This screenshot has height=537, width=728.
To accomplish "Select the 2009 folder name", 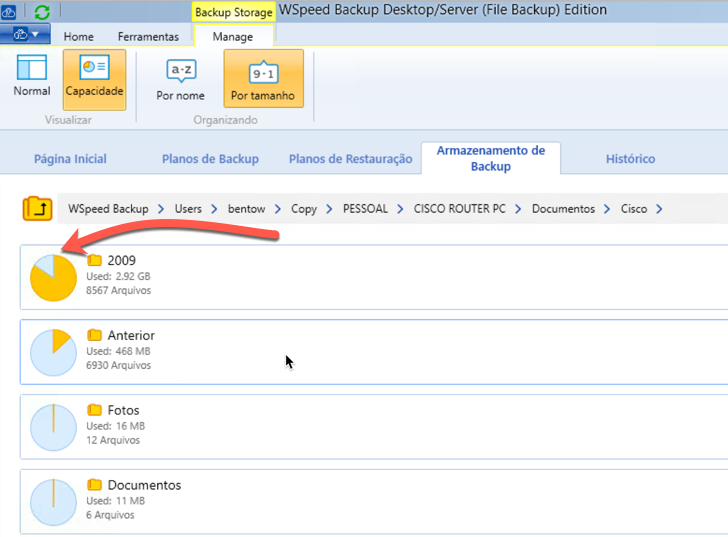I will [x=122, y=260].
